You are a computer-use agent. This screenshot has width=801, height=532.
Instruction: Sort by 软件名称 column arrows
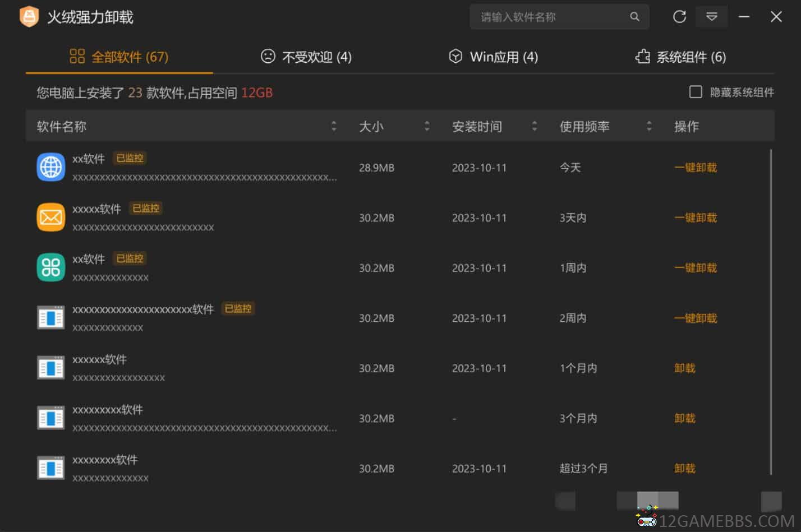pos(334,126)
